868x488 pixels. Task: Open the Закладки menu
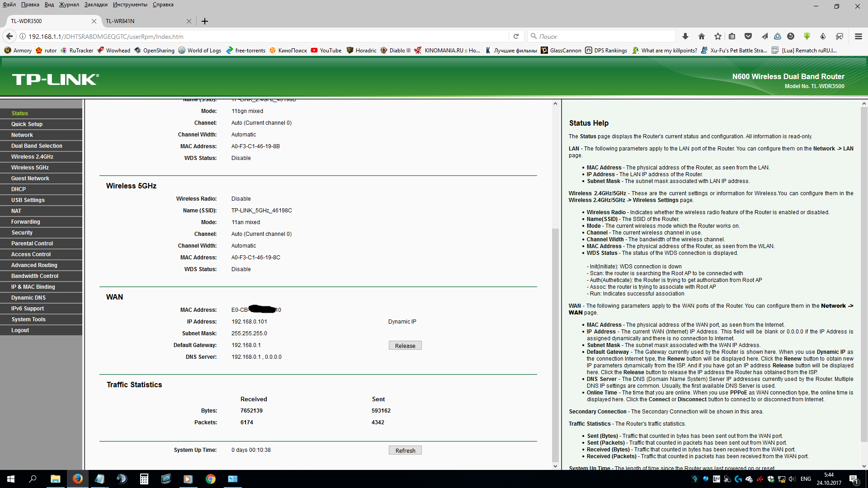[x=96, y=5]
